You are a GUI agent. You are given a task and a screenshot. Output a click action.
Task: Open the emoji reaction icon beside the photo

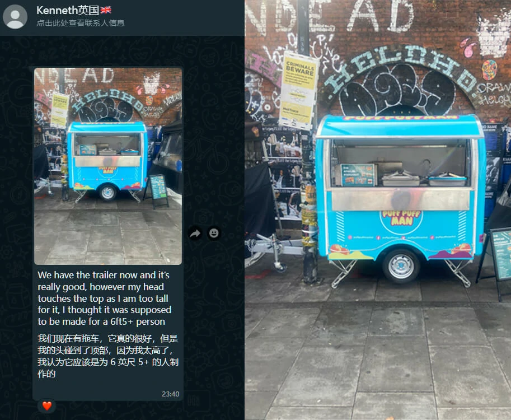click(x=214, y=234)
